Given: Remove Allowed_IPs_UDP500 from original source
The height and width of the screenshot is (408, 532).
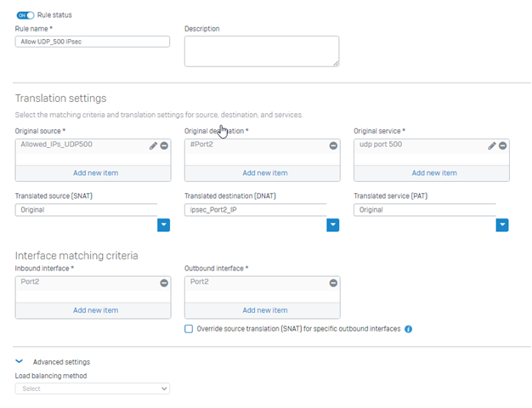Looking at the screenshot, I should [x=164, y=145].
